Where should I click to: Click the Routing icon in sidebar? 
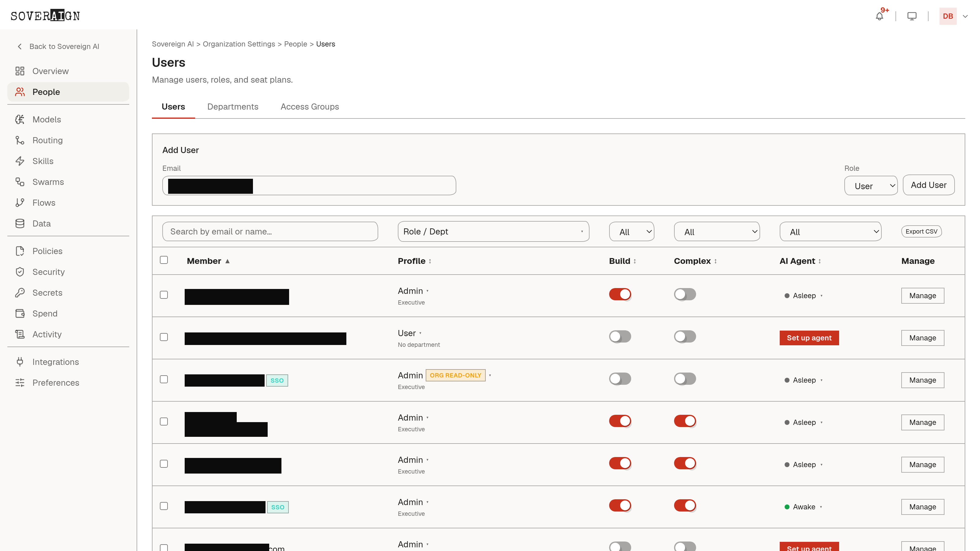pos(20,140)
